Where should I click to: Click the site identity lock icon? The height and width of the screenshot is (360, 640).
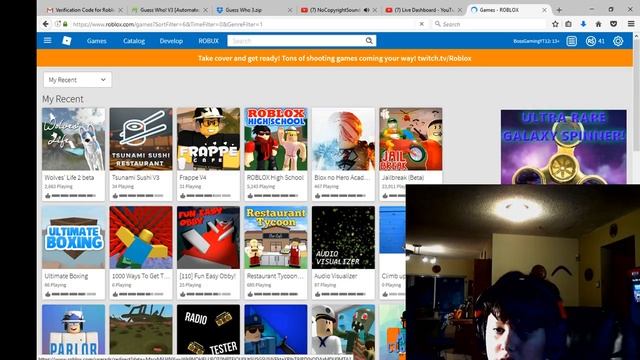pos(65,24)
